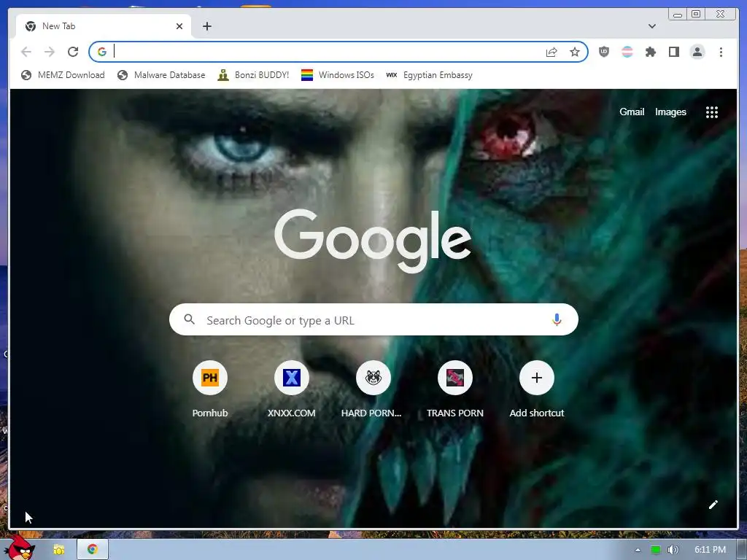Expand the tab search chevron
Image resolution: width=747 pixels, height=560 pixels.
coord(651,26)
